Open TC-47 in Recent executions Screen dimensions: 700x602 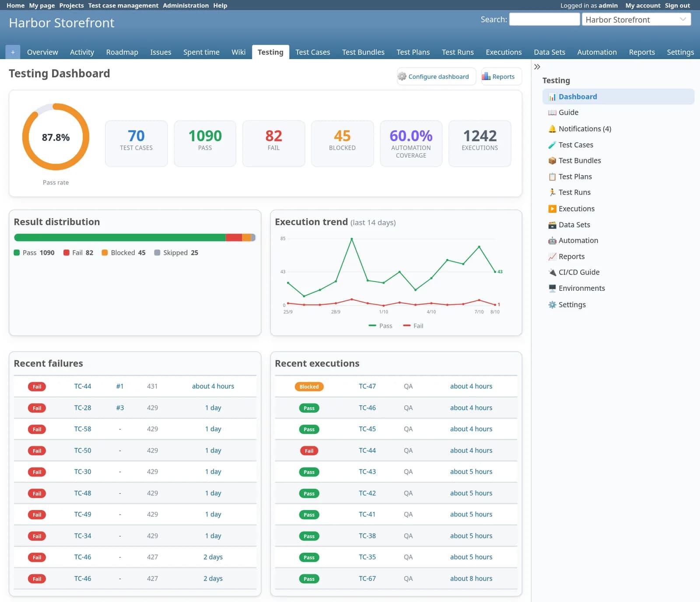click(x=367, y=386)
